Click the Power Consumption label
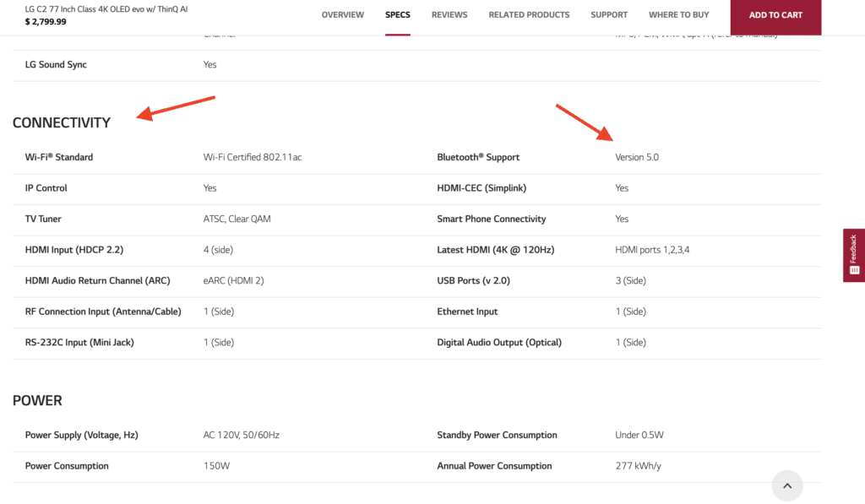865x504 pixels. pyautogui.click(x=67, y=466)
